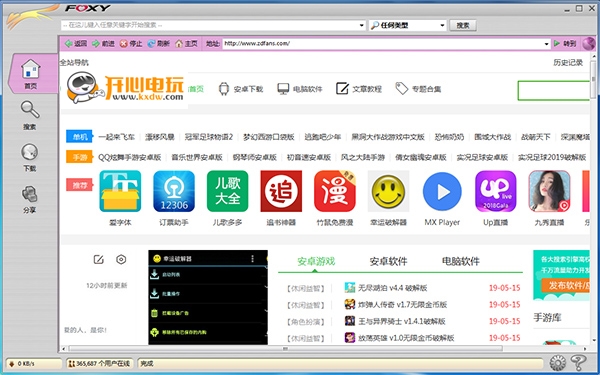Go to 主页 home page button
The image size is (600, 375).
186,44
